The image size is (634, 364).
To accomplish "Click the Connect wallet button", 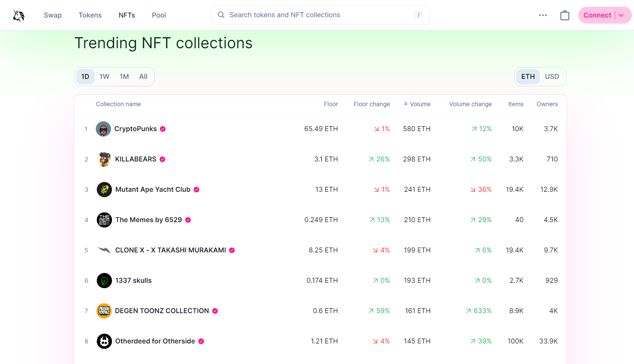I will point(597,15).
